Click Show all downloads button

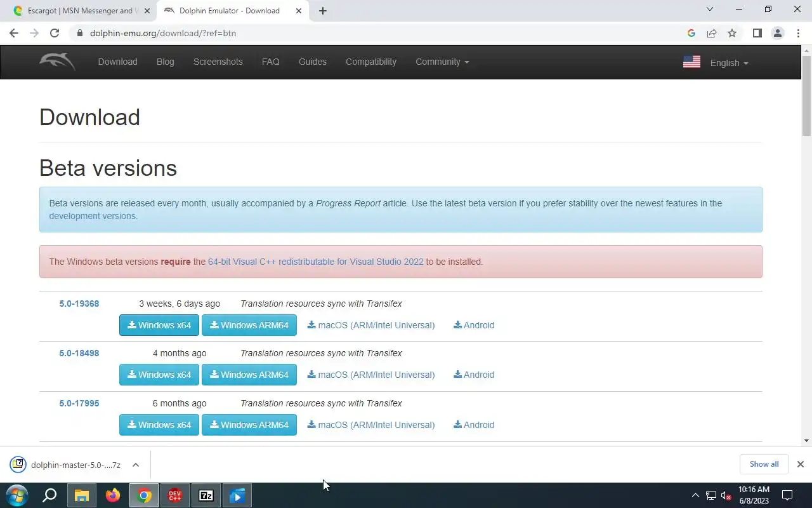click(764, 464)
